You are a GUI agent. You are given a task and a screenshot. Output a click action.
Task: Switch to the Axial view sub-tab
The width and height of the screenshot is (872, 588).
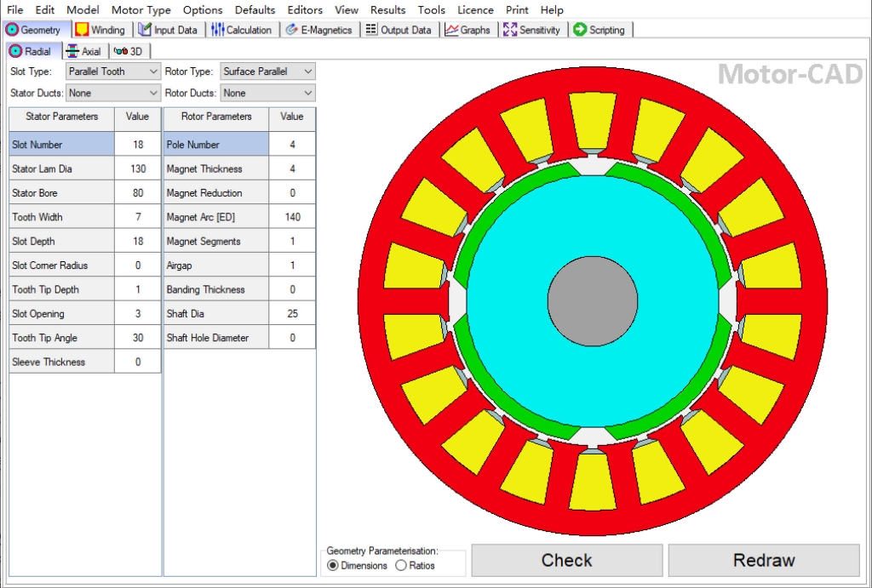click(83, 51)
